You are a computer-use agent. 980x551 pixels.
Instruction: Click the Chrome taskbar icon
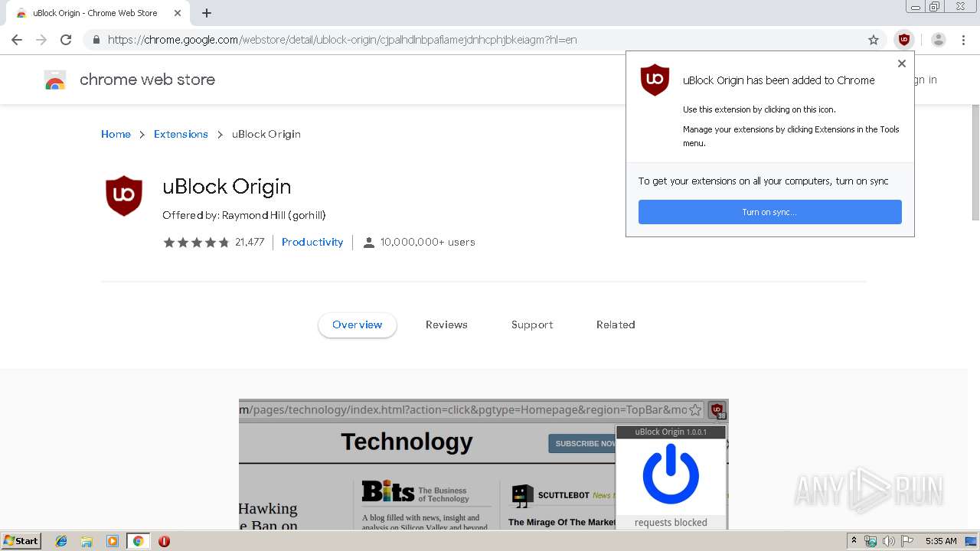[138, 541]
